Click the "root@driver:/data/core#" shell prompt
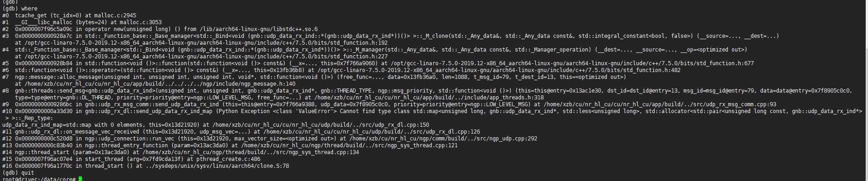Screen dimensions: 868x181 [39, 179]
